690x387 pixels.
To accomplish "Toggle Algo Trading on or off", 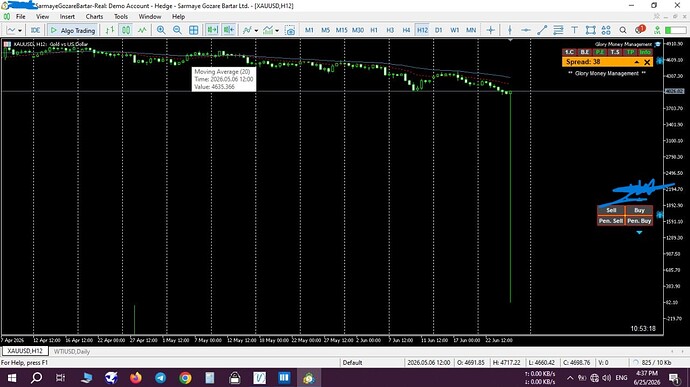I will (x=73, y=30).
